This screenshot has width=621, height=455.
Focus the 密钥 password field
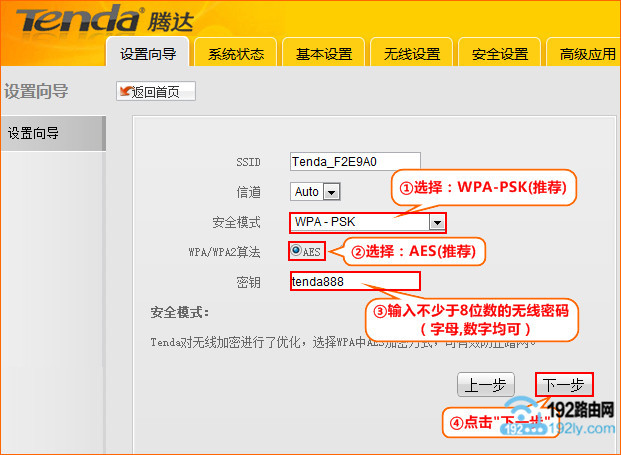tap(355, 281)
